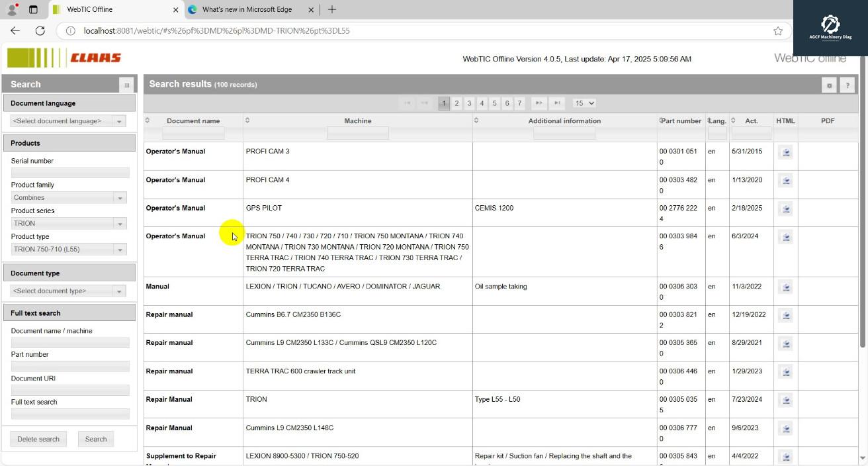Open HTML for the TRION Repair Manual Type L55-L50
Image resolution: width=868 pixels, height=466 pixels.
pyautogui.click(x=785, y=400)
